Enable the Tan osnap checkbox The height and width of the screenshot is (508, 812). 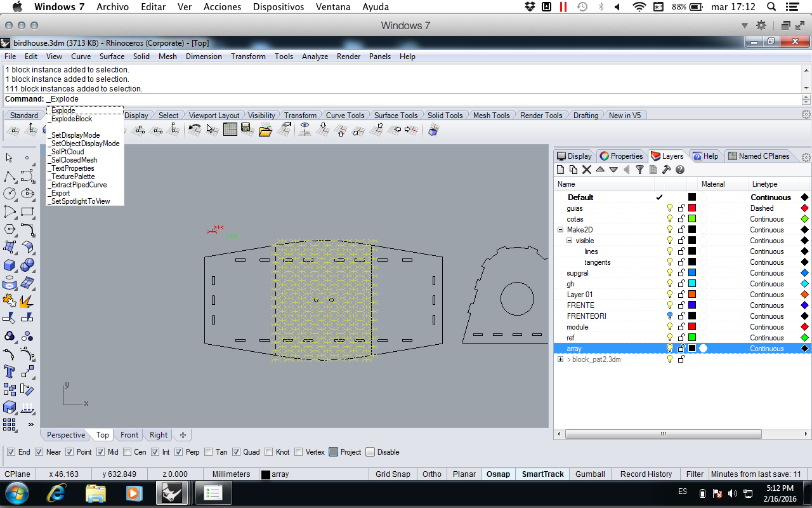[209, 452]
